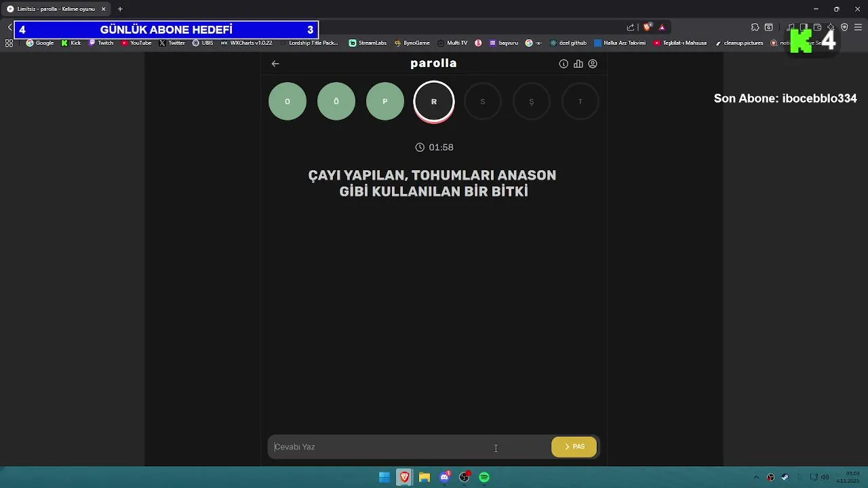Select the upcoming letter S circle
Image resolution: width=868 pixels, height=488 pixels.
[x=483, y=102]
